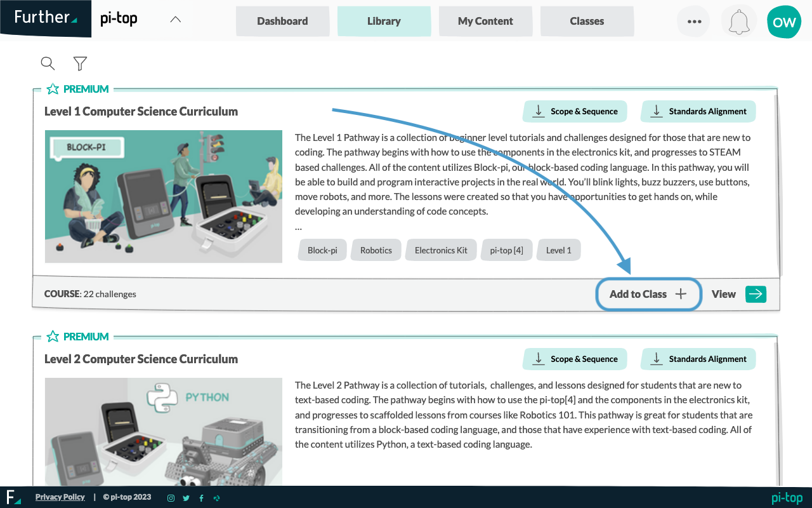Open the OW user avatar menu

(x=784, y=22)
